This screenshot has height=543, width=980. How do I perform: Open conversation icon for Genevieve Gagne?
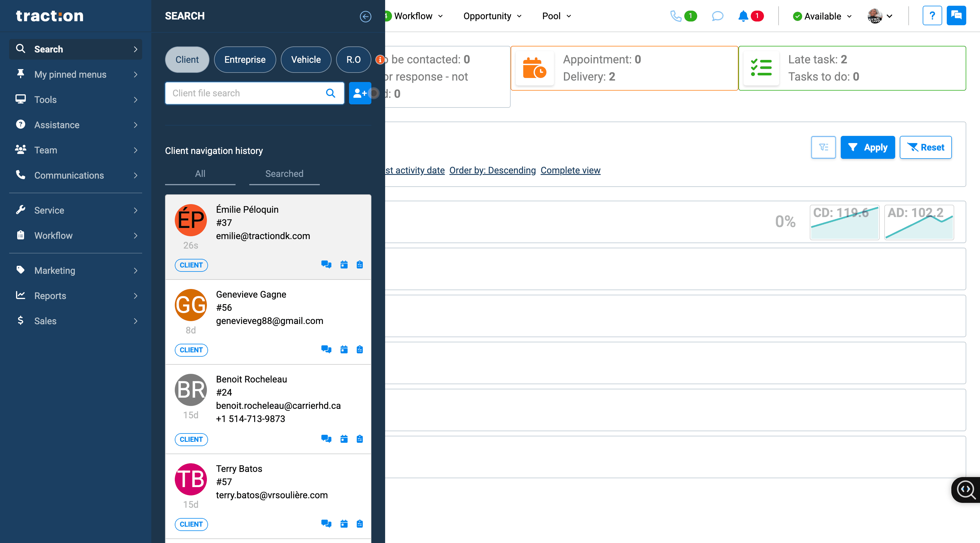tap(326, 349)
